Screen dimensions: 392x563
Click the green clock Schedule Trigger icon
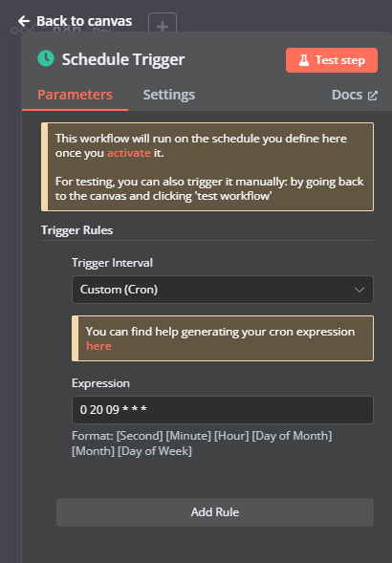pyautogui.click(x=46, y=58)
